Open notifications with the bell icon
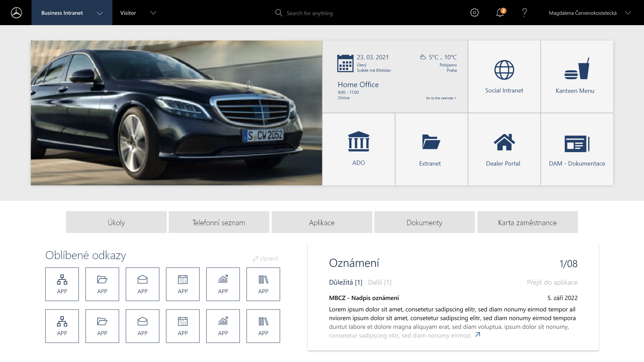The height and width of the screenshot is (362, 644). 500,13
